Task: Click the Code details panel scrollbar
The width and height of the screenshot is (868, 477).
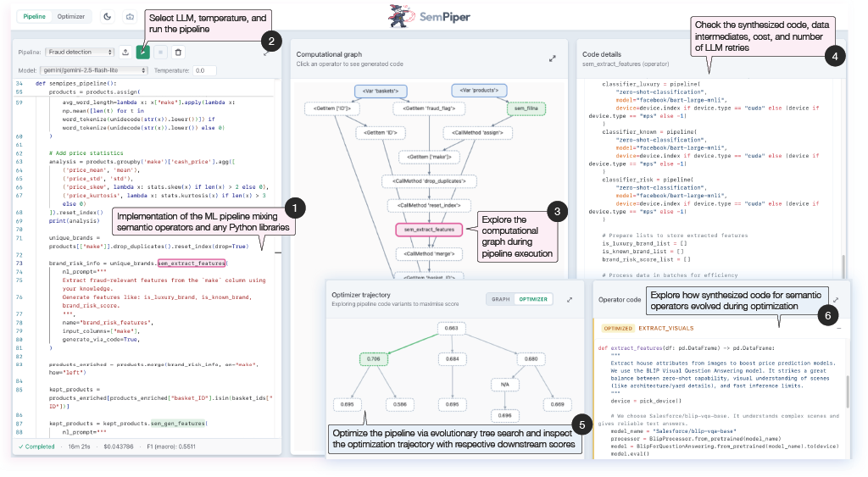Action: [843, 266]
